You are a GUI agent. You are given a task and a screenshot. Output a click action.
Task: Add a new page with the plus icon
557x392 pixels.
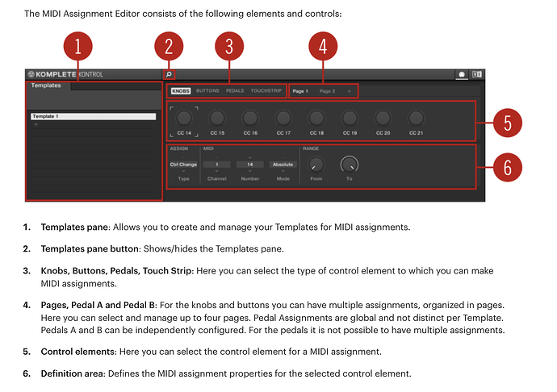(x=349, y=91)
